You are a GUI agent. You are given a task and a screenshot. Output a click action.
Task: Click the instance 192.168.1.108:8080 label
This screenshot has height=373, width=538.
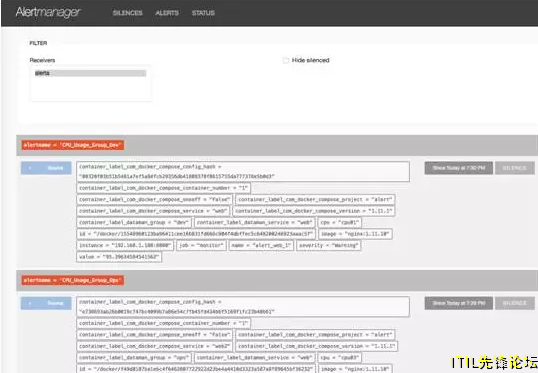(x=125, y=245)
